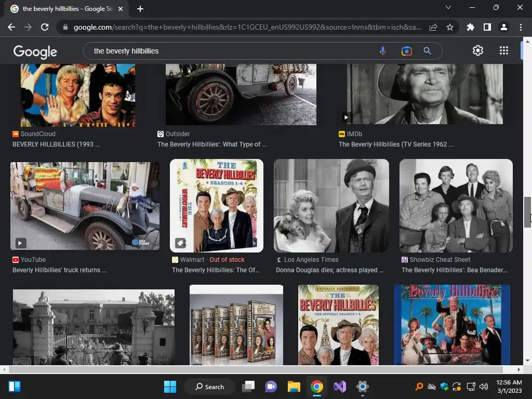The height and width of the screenshot is (399, 532).
Task: Open Visual Studio from taskbar
Action: pyautogui.click(x=340, y=387)
